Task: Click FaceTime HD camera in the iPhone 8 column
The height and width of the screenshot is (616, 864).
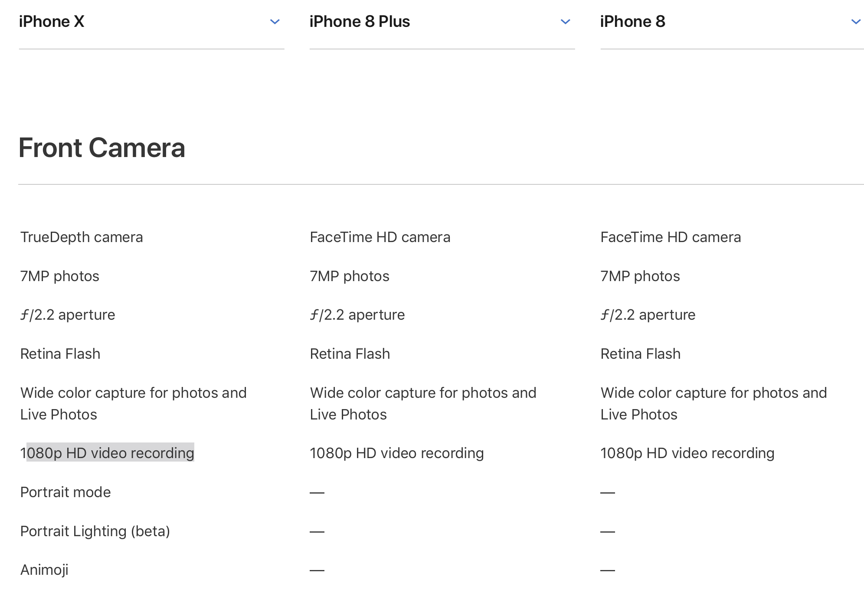Action: coord(671,237)
